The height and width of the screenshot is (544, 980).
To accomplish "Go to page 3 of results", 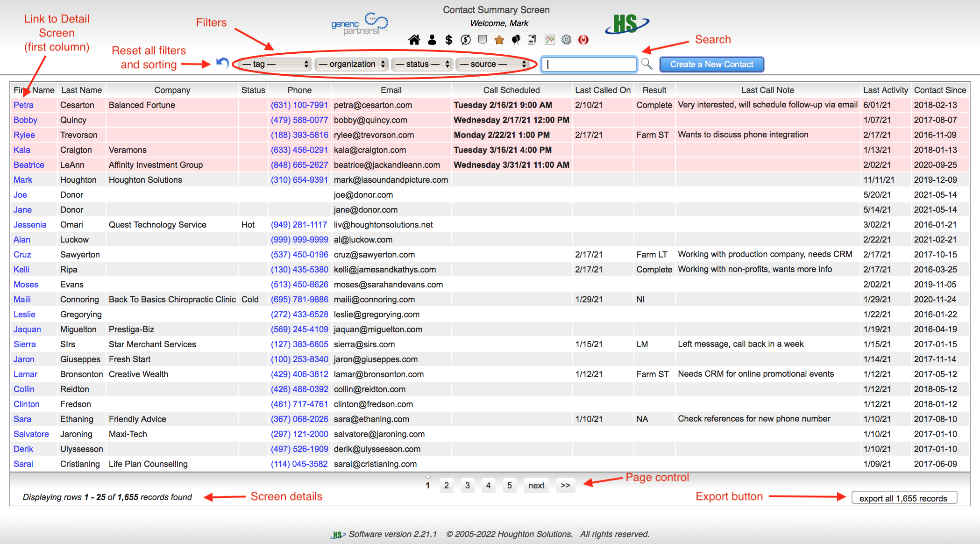I will [467, 486].
